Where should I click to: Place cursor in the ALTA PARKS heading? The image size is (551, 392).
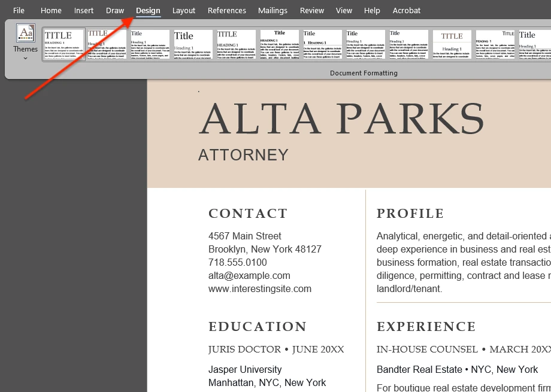341,118
